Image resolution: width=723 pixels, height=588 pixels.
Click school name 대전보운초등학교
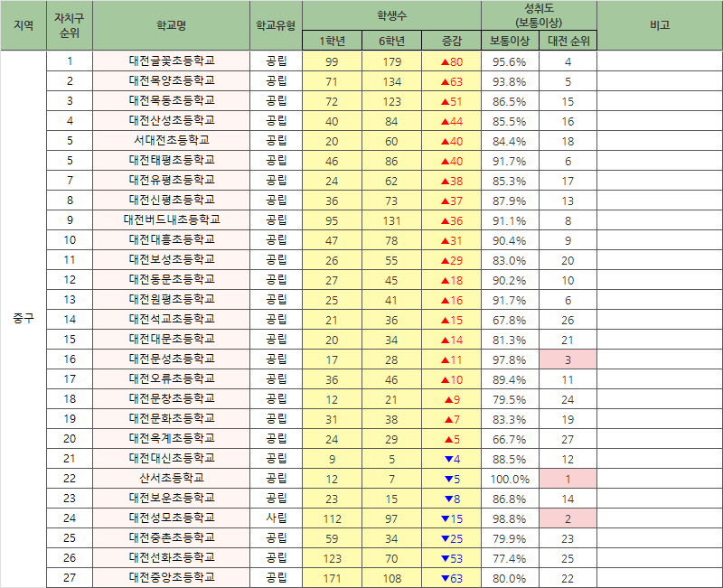171,499
